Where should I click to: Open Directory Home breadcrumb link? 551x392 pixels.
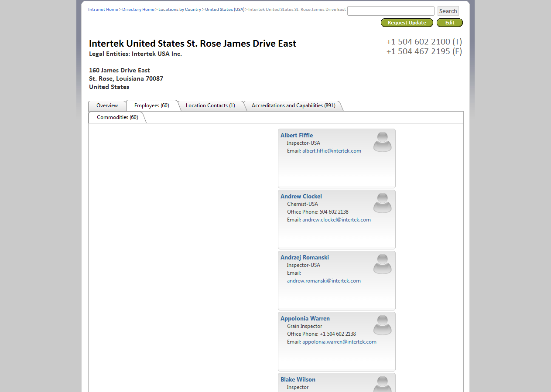[138, 10]
